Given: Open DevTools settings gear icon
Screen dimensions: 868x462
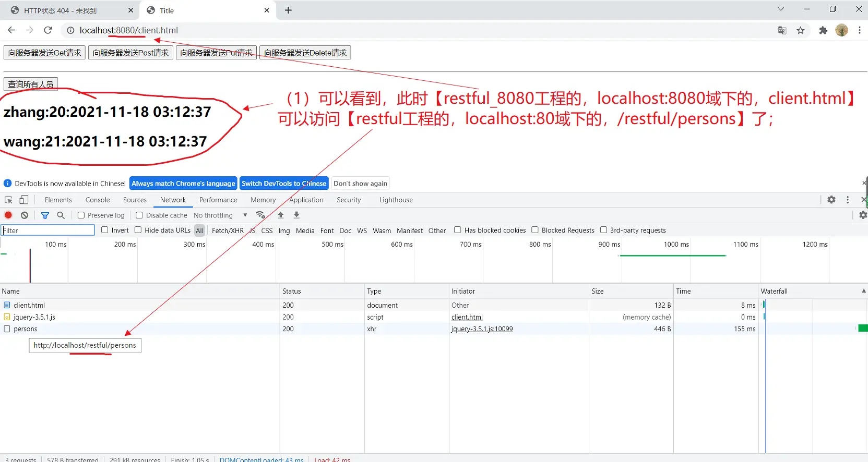Looking at the screenshot, I should coord(831,200).
